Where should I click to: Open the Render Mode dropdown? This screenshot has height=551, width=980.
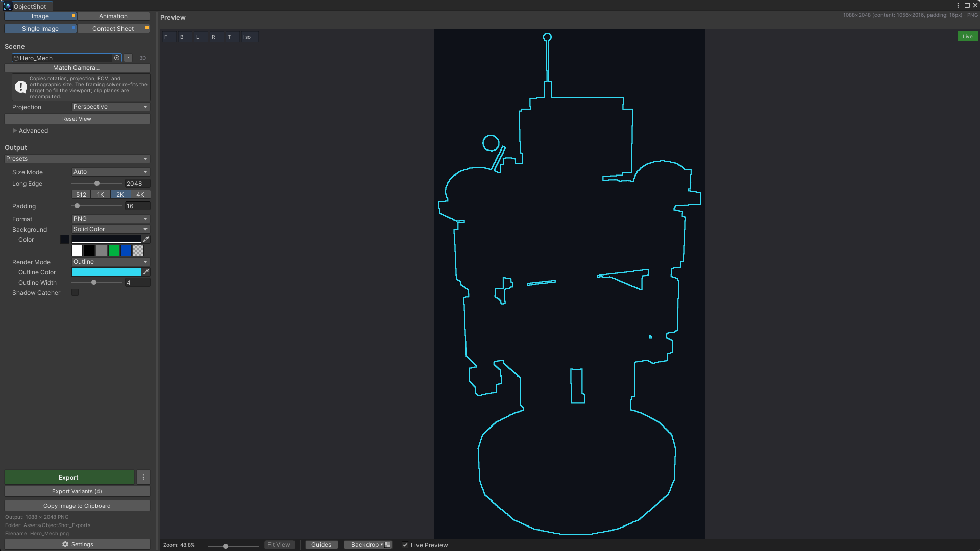pos(111,262)
